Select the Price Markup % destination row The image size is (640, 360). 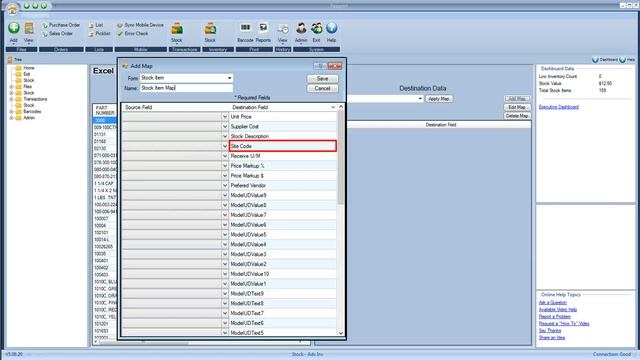(x=282, y=166)
